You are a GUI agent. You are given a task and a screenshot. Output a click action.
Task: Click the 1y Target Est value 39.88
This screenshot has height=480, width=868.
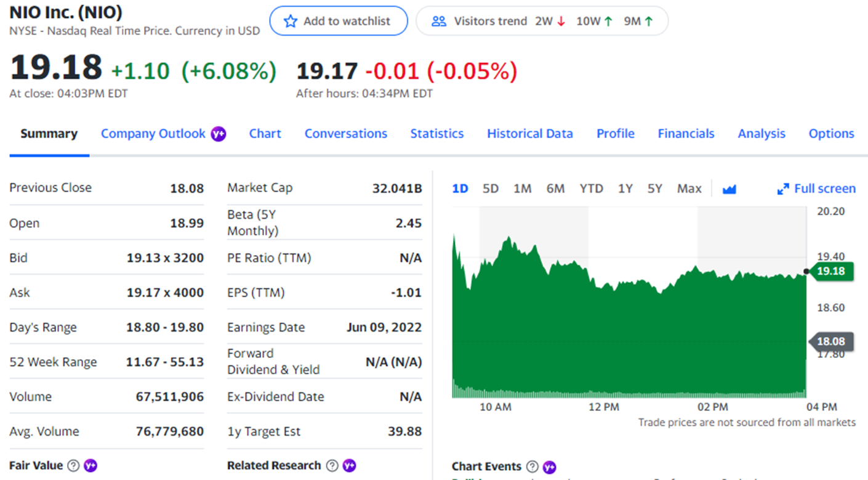(x=405, y=431)
